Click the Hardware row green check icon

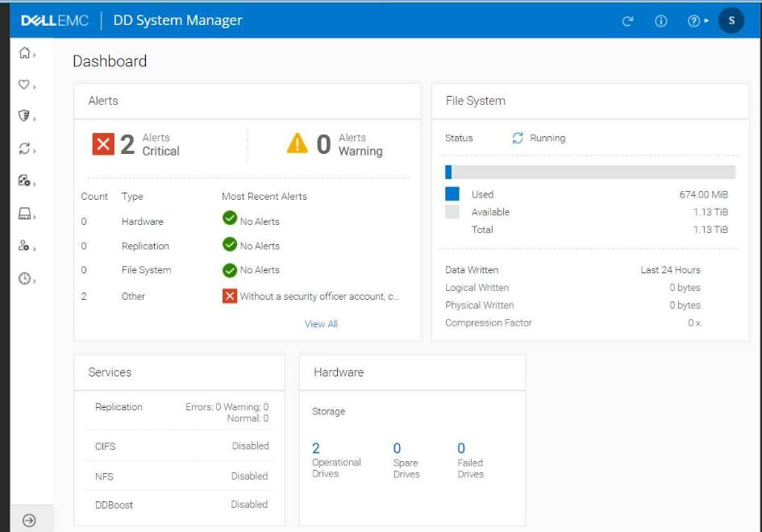coord(230,218)
